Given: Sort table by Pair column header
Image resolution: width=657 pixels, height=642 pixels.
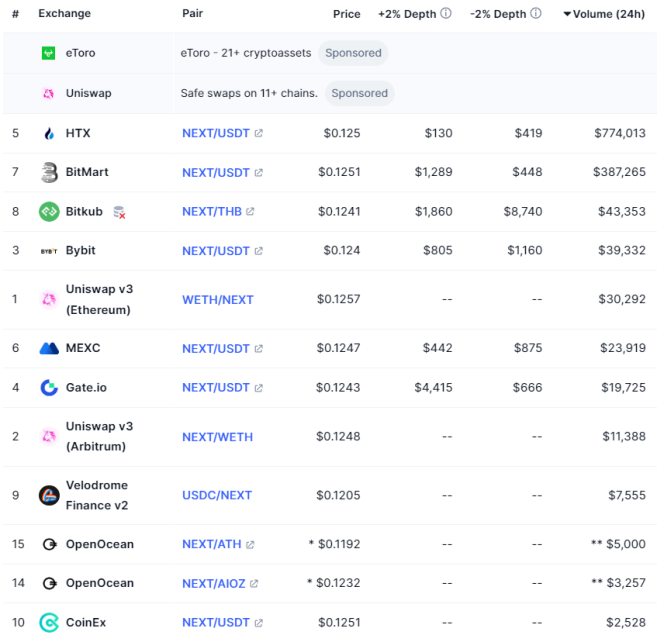Looking at the screenshot, I should pos(192,13).
